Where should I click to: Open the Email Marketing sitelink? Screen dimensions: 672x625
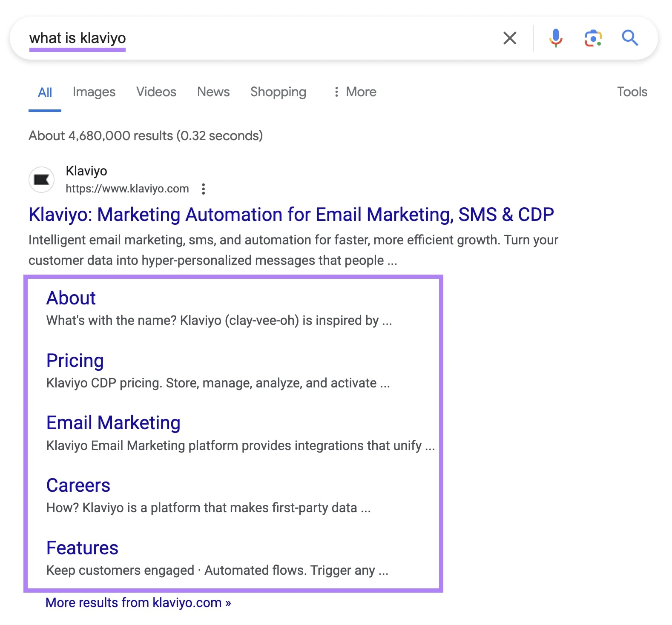pyautogui.click(x=113, y=423)
